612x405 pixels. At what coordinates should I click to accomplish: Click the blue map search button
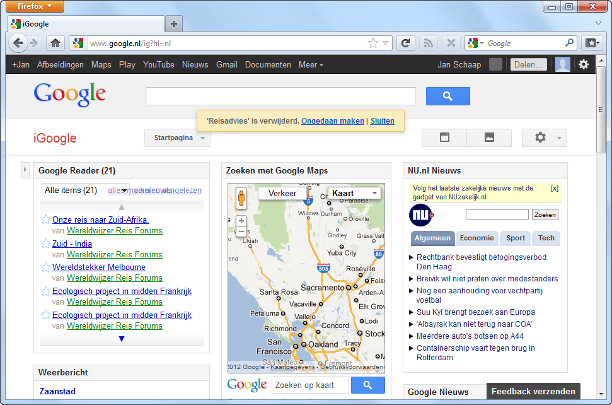point(368,385)
